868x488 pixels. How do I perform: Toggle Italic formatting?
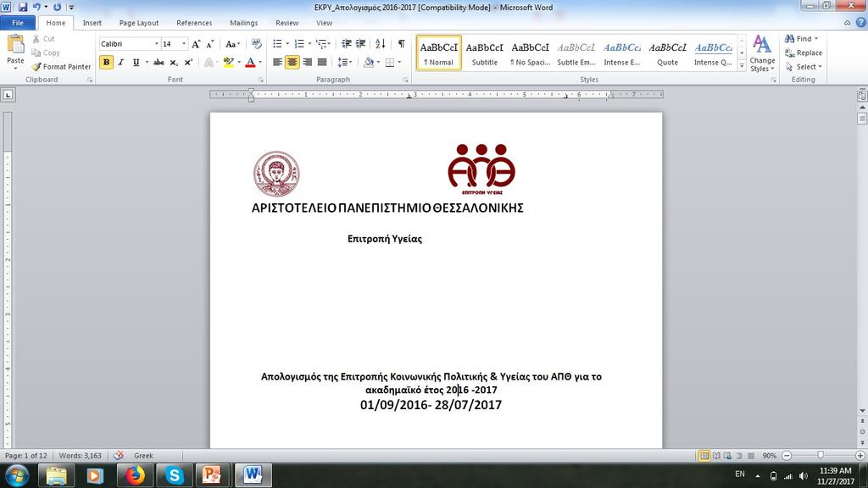point(120,62)
